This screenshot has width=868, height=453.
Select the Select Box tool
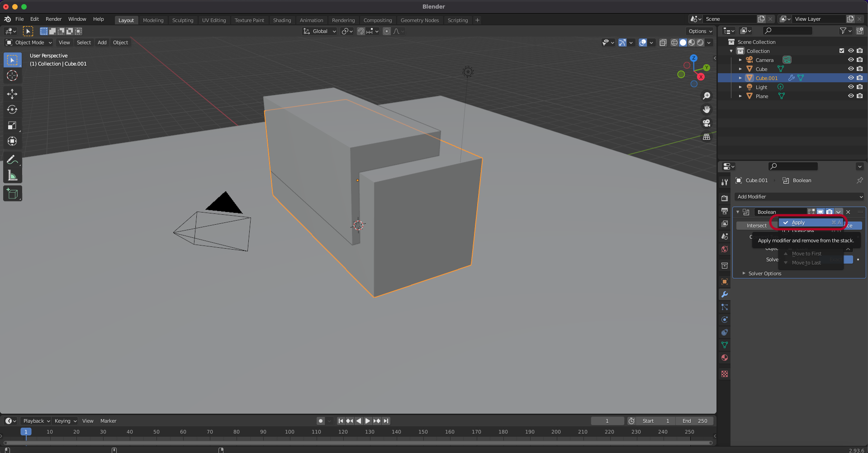tap(12, 60)
